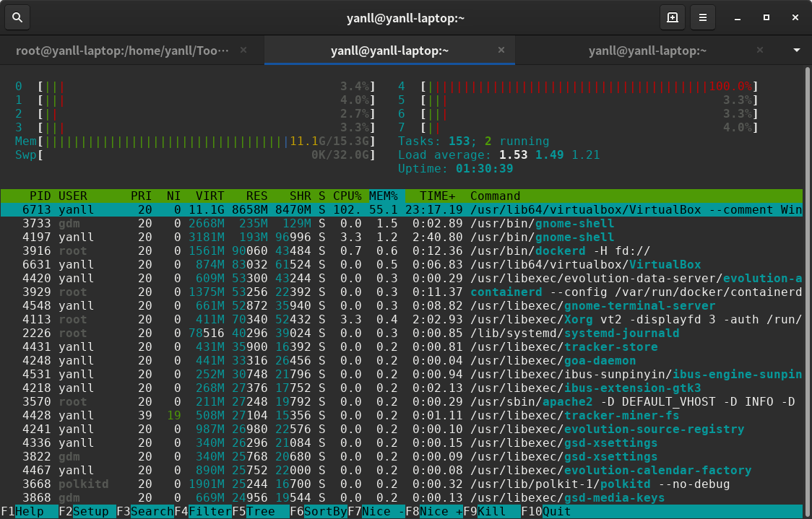Screen dimensions: 812x519
Task: Select gnome-shell process row PID 4197
Action: [x=402, y=237]
